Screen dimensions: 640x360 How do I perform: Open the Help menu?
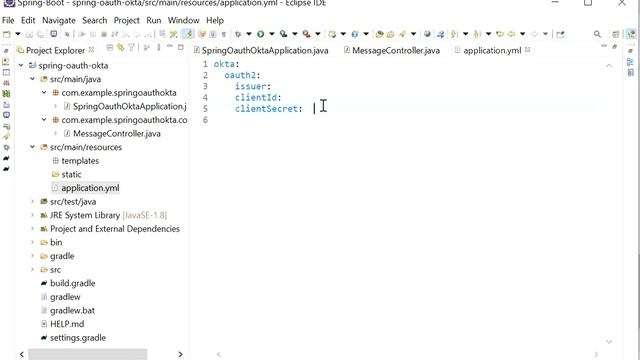[215, 20]
